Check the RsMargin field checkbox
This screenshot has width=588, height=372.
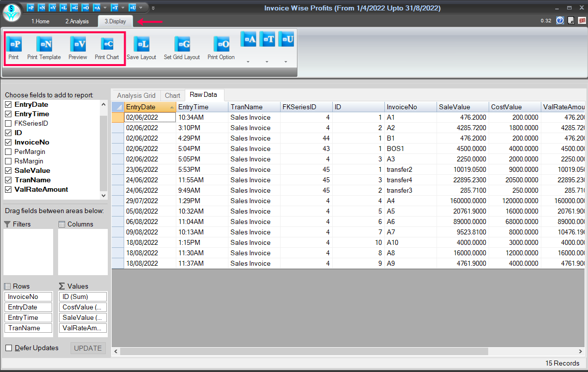click(8, 161)
